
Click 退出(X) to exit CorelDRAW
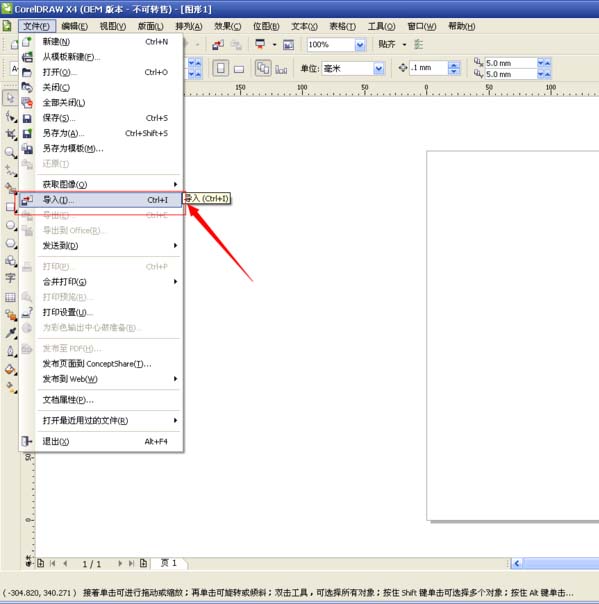[x=105, y=441]
